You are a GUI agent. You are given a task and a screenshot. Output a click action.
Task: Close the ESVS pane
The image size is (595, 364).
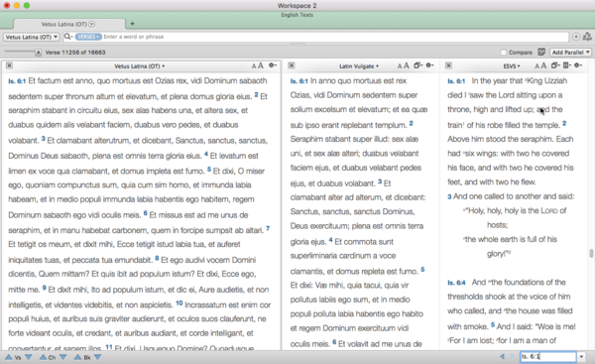click(448, 65)
